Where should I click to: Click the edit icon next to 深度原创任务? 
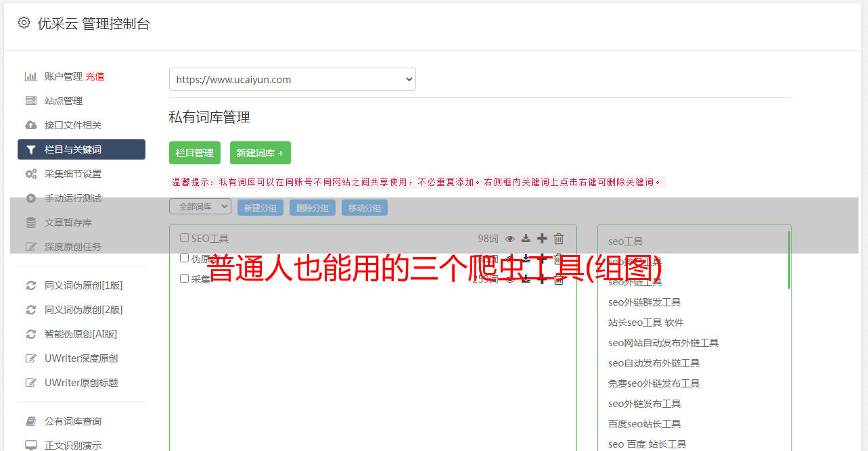[x=30, y=247]
